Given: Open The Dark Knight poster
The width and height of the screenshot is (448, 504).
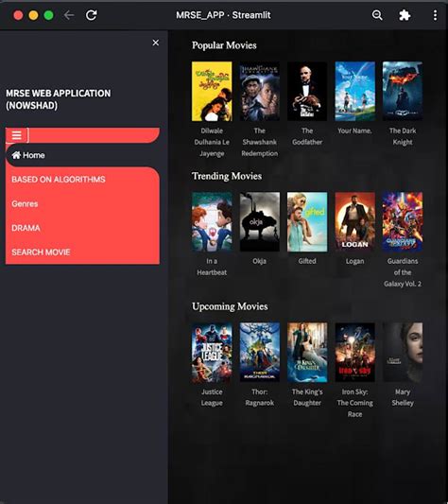Looking at the screenshot, I should [x=403, y=92].
